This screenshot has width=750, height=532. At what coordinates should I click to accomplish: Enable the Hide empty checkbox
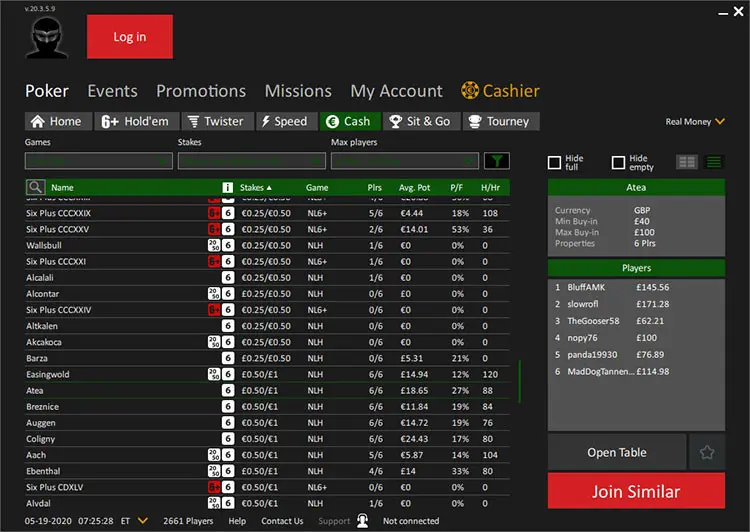coord(618,162)
